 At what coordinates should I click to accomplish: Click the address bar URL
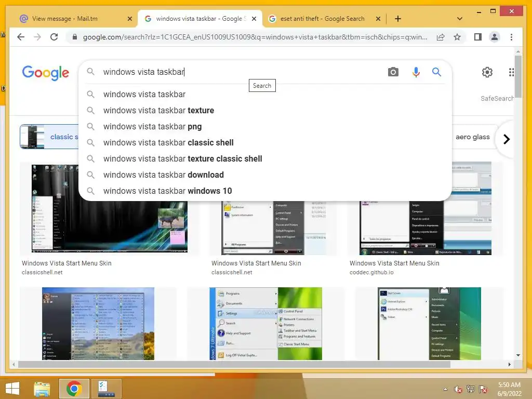[255, 37]
